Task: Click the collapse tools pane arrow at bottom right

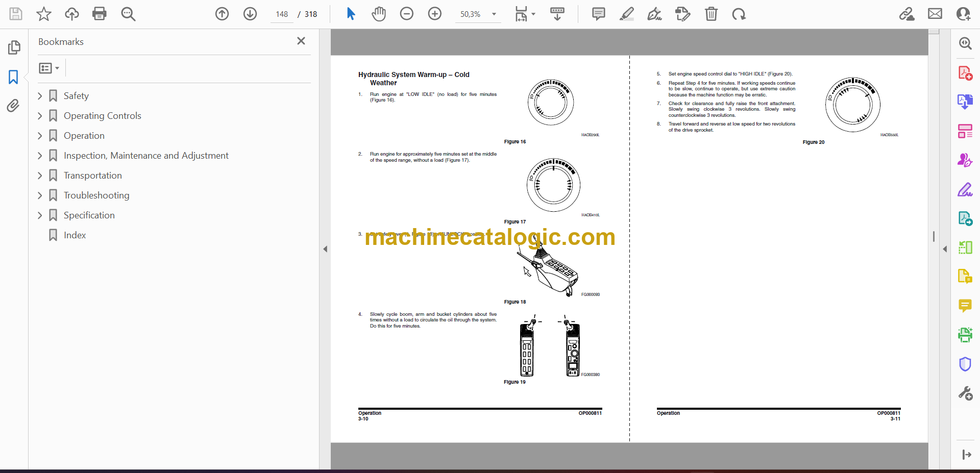Action: pyautogui.click(x=966, y=455)
